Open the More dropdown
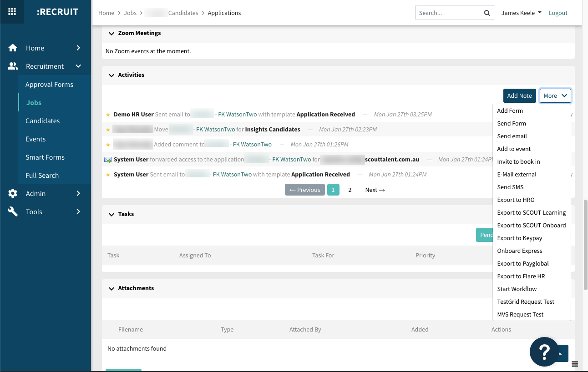Screen dimensions: 588x372 click(555, 96)
